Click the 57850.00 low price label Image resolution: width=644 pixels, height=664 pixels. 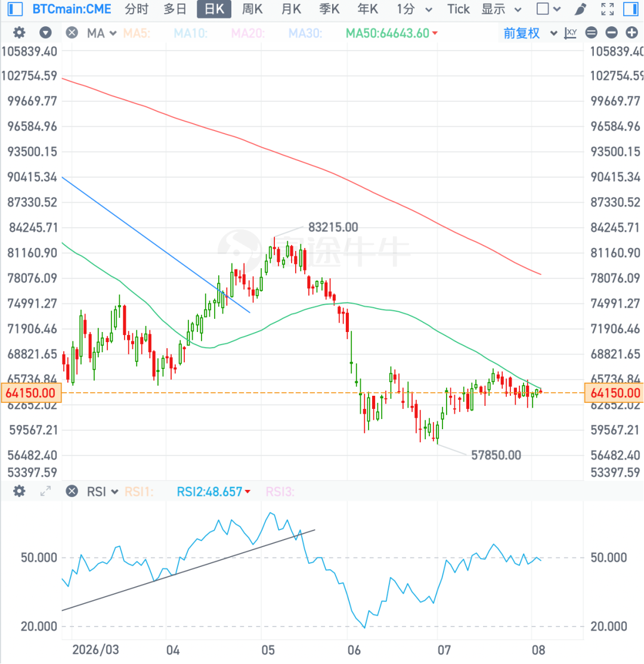click(x=496, y=455)
